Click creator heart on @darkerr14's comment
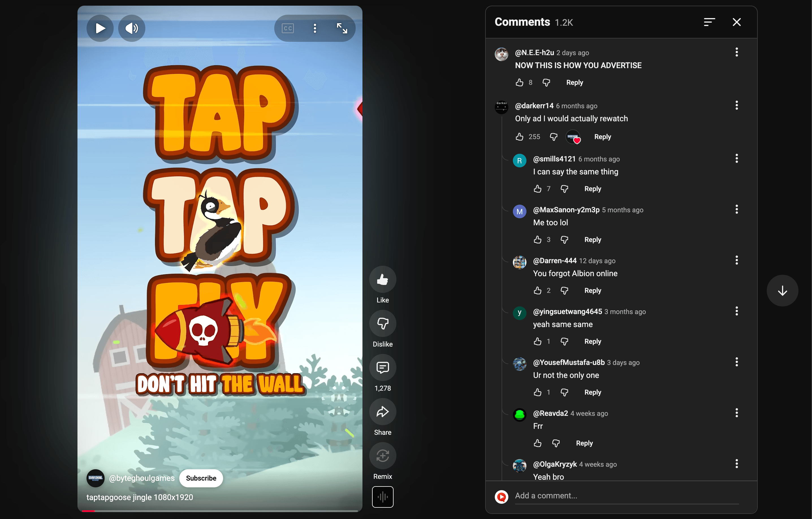 click(x=573, y=137)
